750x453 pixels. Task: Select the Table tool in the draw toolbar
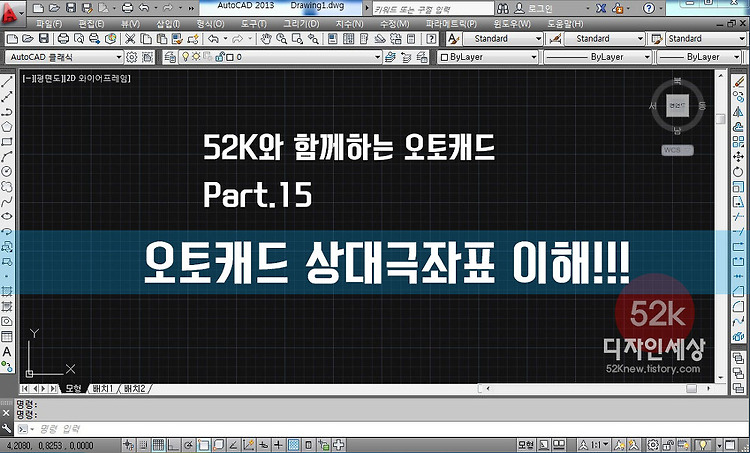click(x=7, y=337)
